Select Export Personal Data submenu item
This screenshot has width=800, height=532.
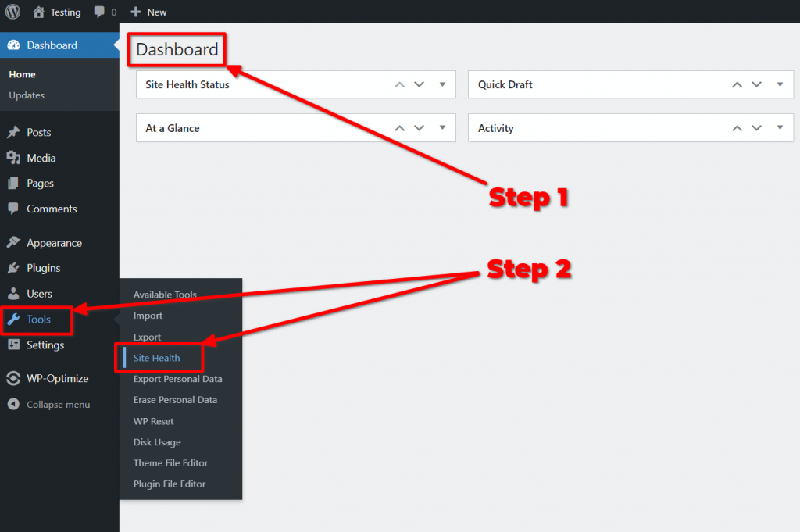tap(177, 379)
